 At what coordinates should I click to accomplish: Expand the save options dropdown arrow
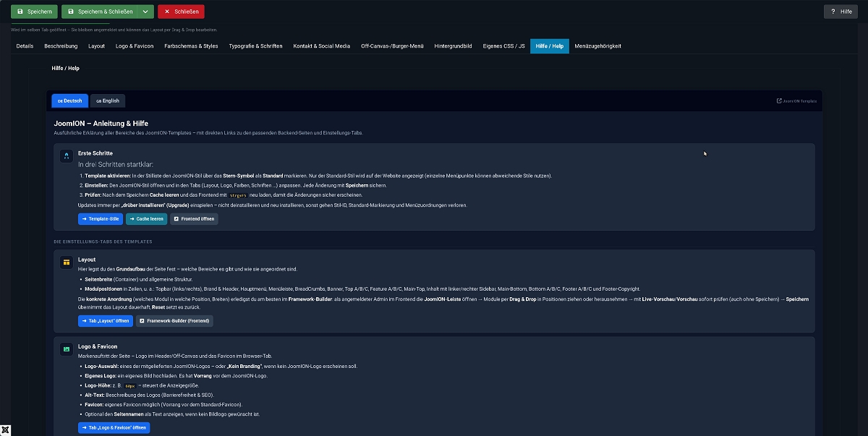[x=146, y=12]
